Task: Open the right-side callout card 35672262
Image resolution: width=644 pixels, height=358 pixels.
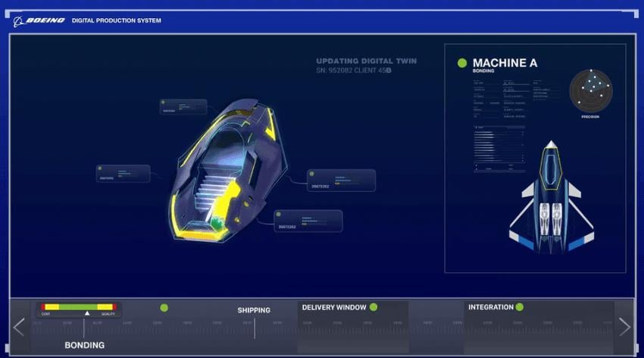Action: pos(341,181)
